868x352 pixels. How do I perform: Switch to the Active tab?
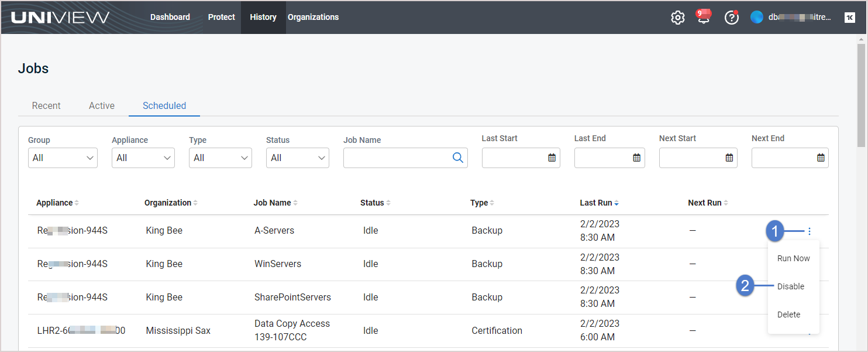tap(102, 106)
